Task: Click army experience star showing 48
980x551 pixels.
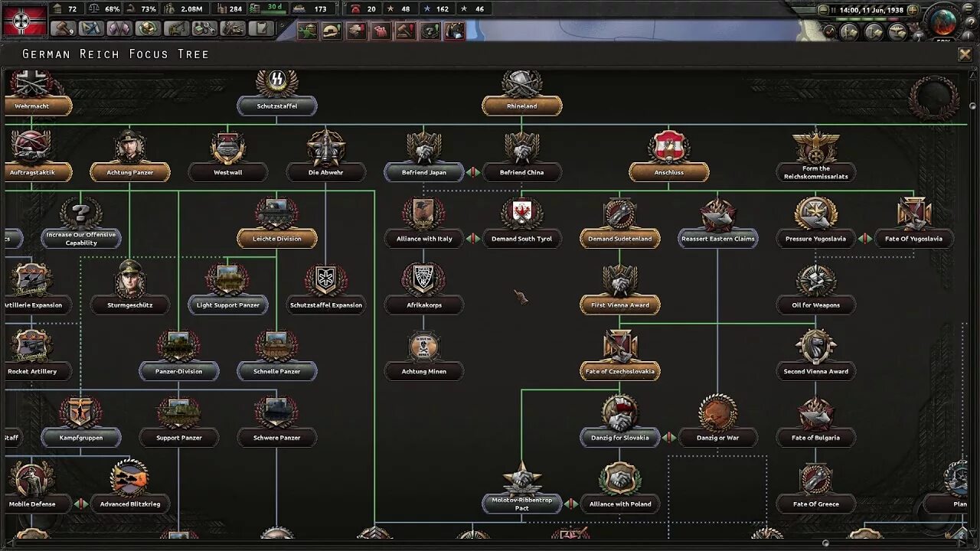Action: click(399, 9)
